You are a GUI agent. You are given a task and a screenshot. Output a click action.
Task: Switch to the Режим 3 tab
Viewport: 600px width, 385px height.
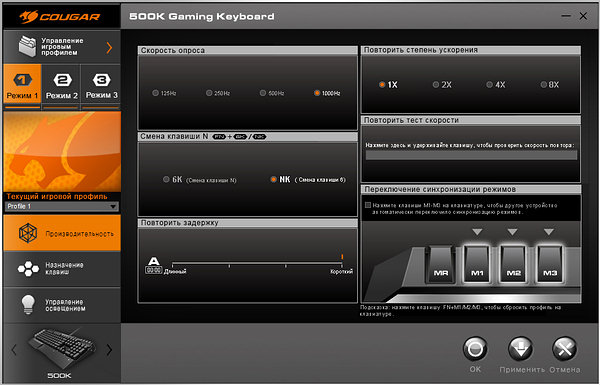(x=101, y=84)
